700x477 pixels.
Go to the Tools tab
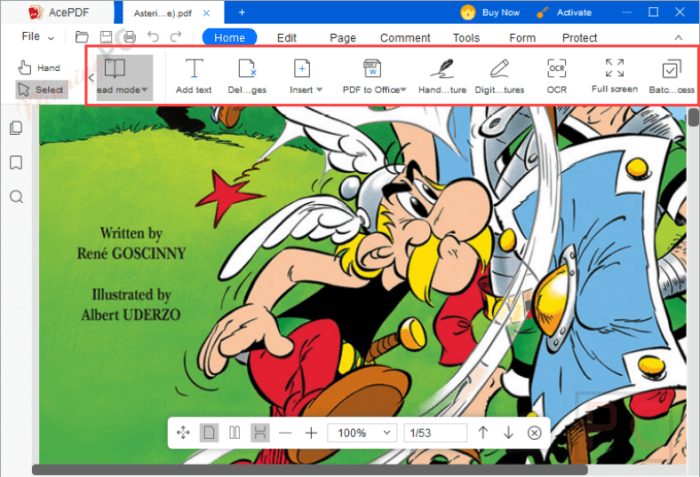pos(466,38)
